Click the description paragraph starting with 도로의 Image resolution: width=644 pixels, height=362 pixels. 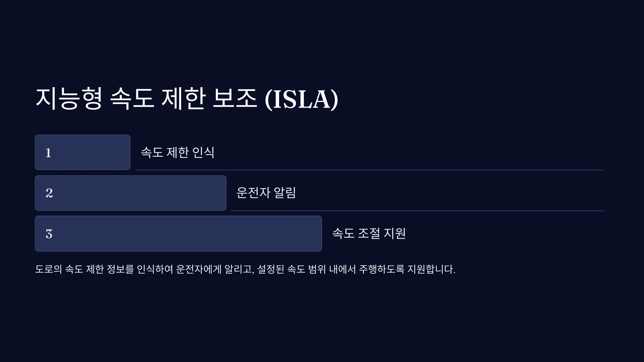245,269
